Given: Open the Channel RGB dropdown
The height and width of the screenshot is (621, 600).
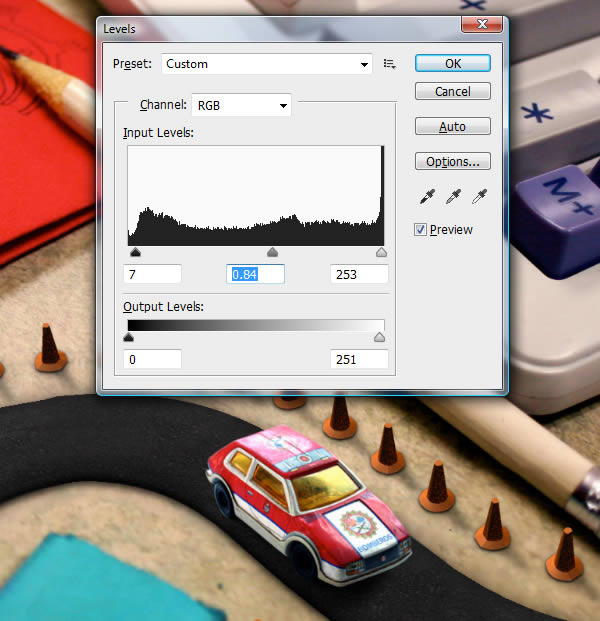Looking at the screenshot, I should 241,105.
